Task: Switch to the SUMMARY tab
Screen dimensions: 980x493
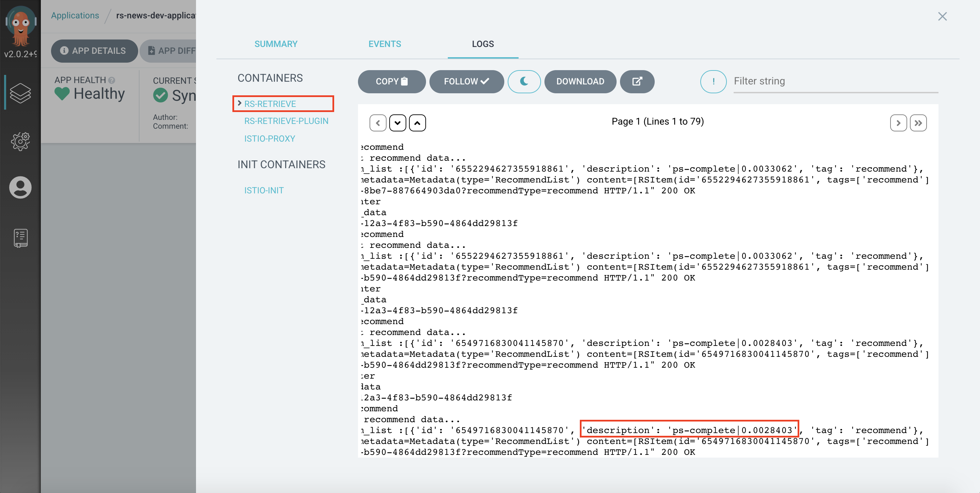Action: pos(276,44)
